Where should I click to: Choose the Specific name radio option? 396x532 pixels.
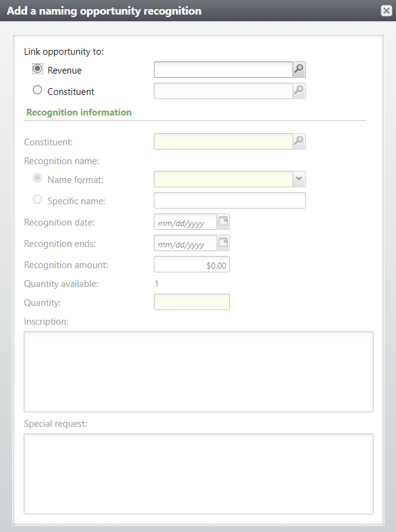point(38,199)
